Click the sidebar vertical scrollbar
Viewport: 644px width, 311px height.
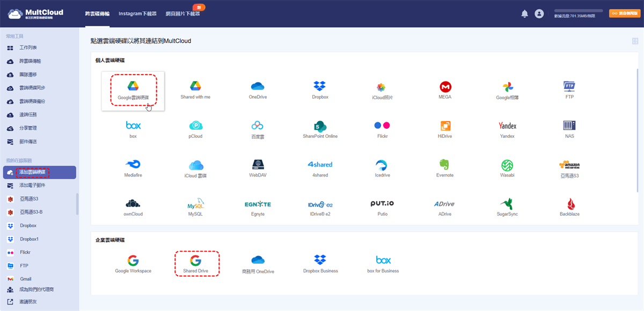tap(77, 204)
